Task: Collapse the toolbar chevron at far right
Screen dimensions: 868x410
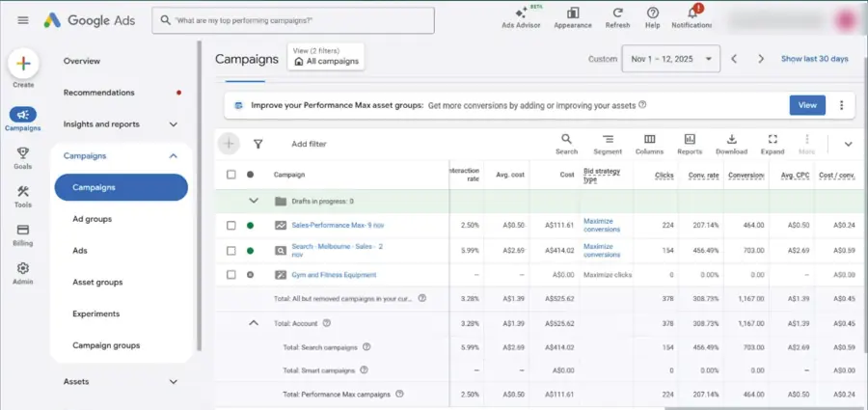Action: pos(848,144)
